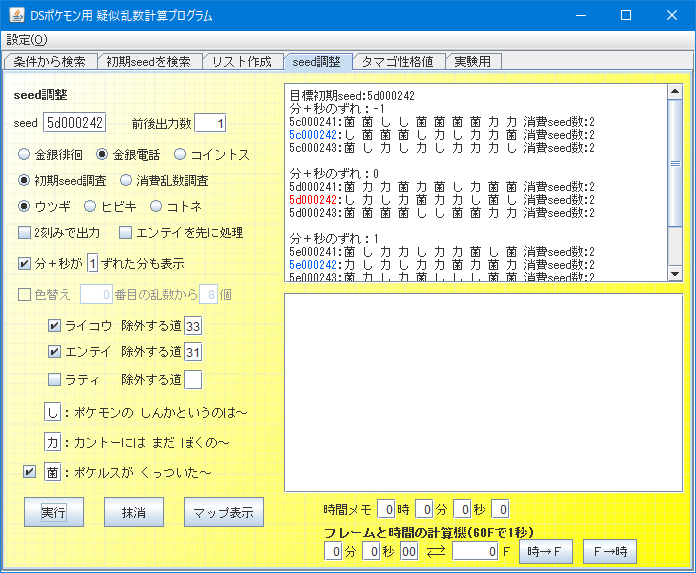Select the seed調整 tab
Image resolution: width=696 pixels, height=573 pixels.
[317, 61]
